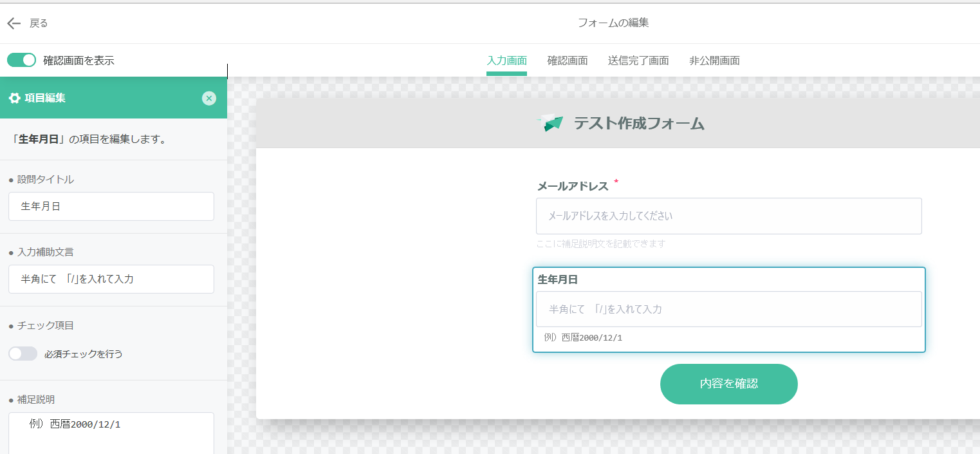The width and height of the screenshot is (980, 454).
Task: Select the 入力画面 tab
Action: tap(506, 60)
